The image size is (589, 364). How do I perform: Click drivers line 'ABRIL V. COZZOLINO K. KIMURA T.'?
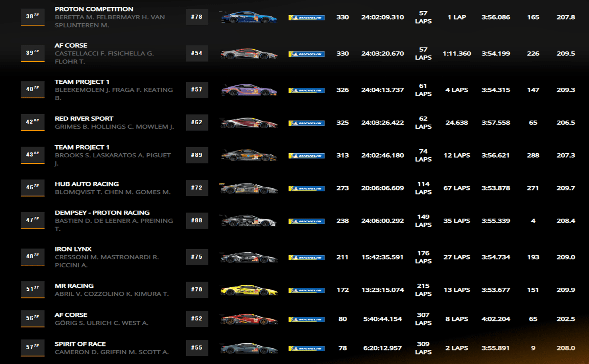112,294
